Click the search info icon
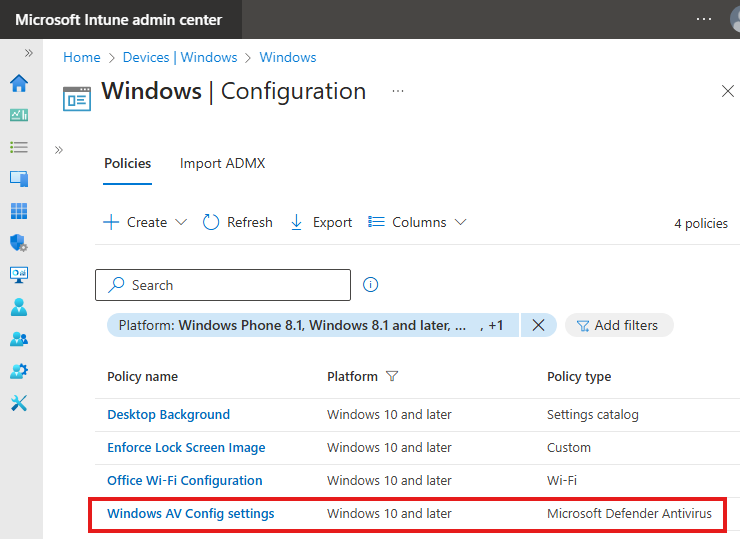This screenshot has height=539, width=740. (370, 285)
